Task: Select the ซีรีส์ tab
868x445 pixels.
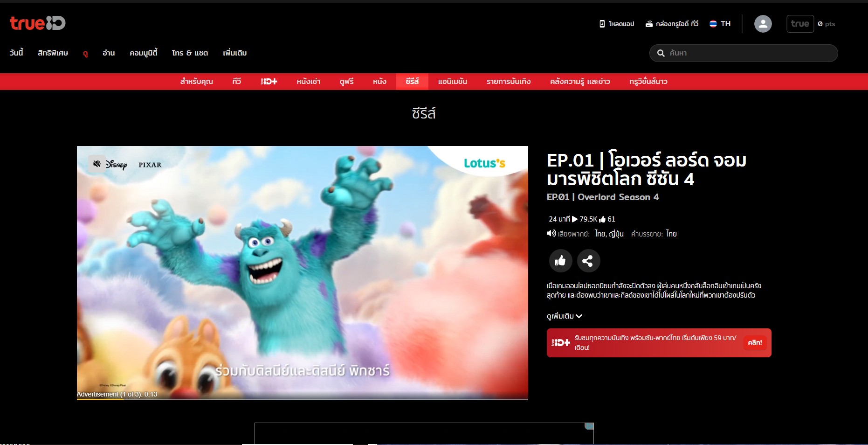Action: tap(412, 82)
